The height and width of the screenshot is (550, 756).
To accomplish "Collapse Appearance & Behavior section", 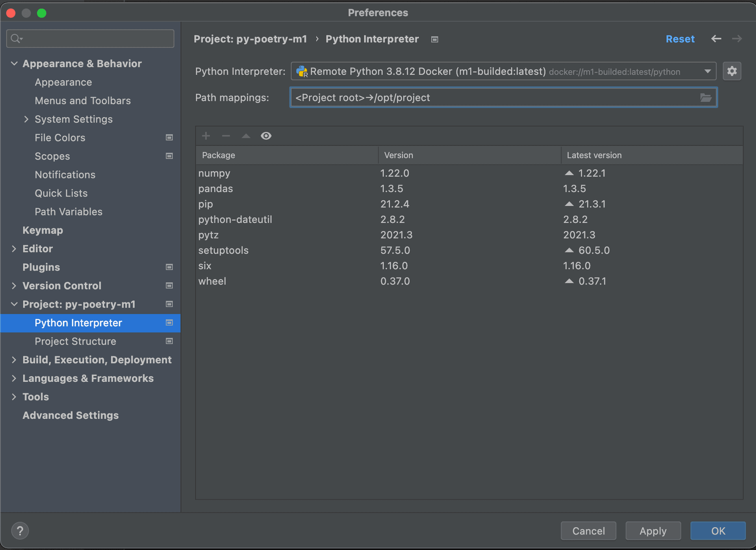I will [x=14, y=63].
